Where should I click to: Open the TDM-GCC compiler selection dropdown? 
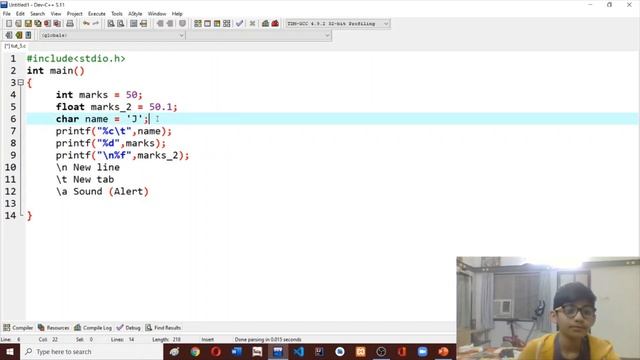(338, 24)
